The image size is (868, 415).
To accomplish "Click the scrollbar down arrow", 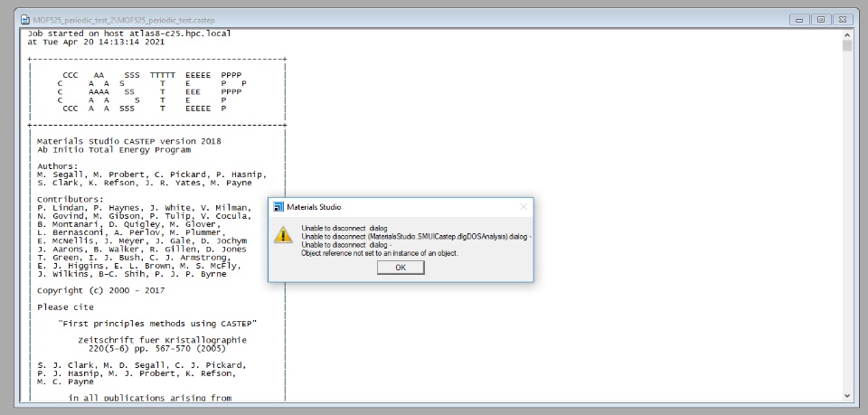I will (x=847, y=396).
